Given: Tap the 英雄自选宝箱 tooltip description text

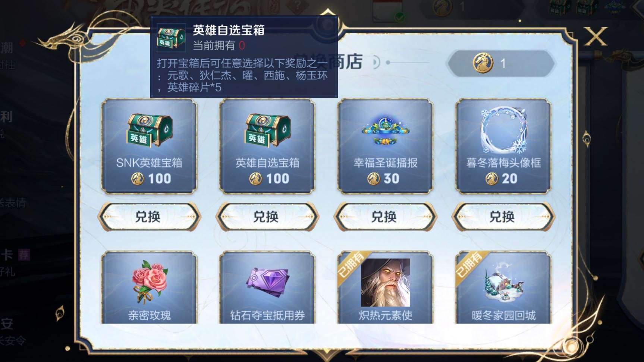Looking at the screenshot, I should (x=242, y=75).
